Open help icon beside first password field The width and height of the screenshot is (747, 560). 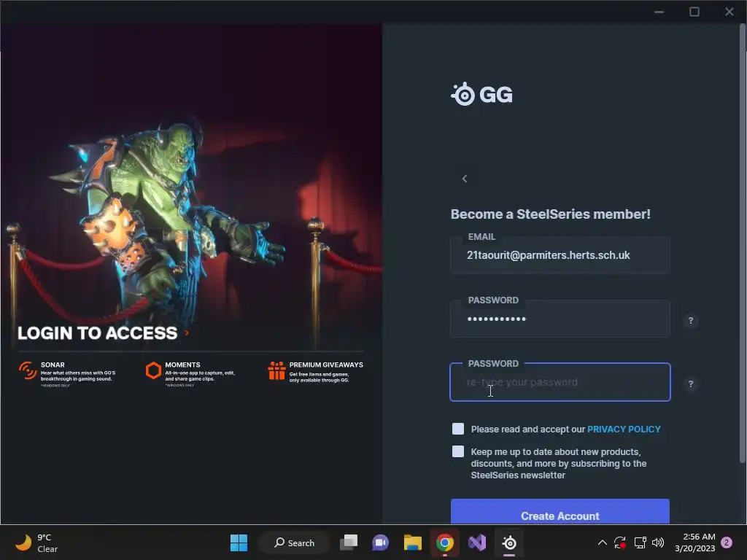click(x=690, y=321)
